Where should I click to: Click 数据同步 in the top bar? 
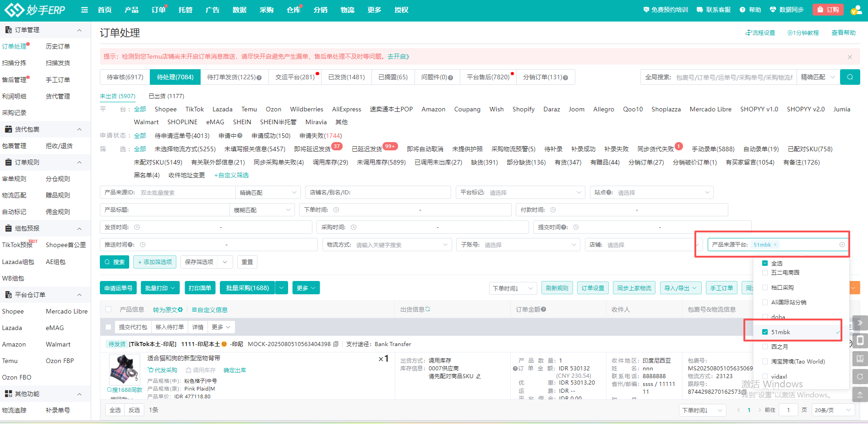pyautogui.click(x=786, y=10)
